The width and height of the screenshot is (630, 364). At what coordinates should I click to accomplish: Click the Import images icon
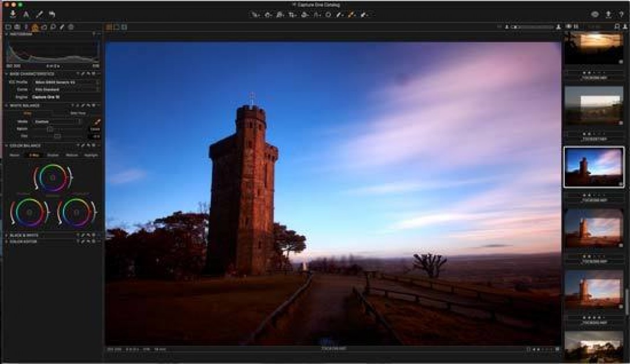[x=13, y=14]
